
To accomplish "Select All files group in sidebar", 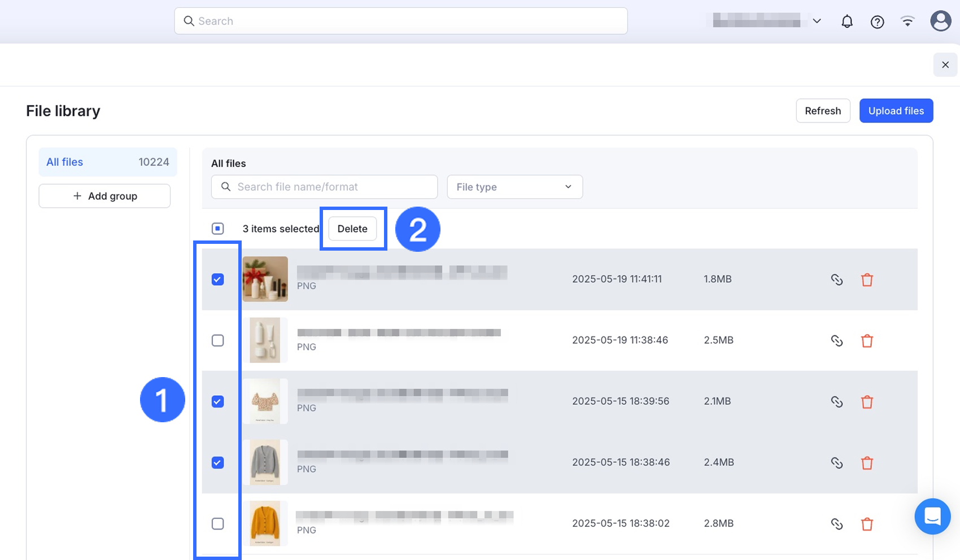I will 107,162.
